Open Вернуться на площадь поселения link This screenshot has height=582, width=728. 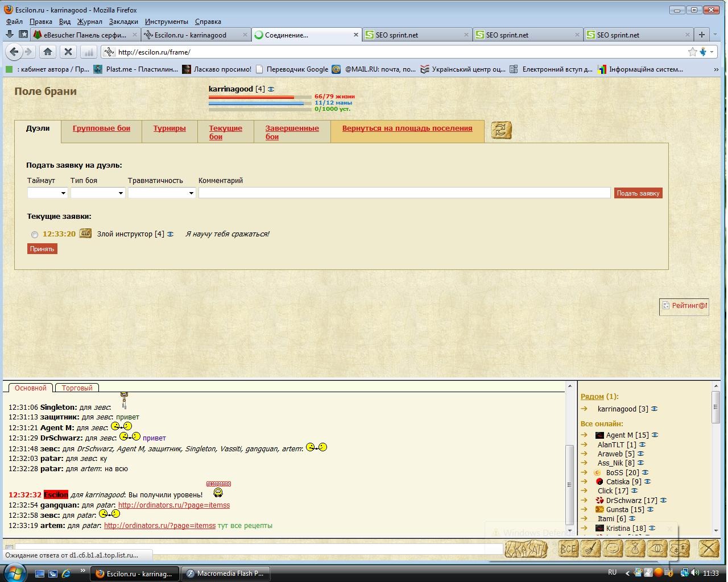(407, 128)
